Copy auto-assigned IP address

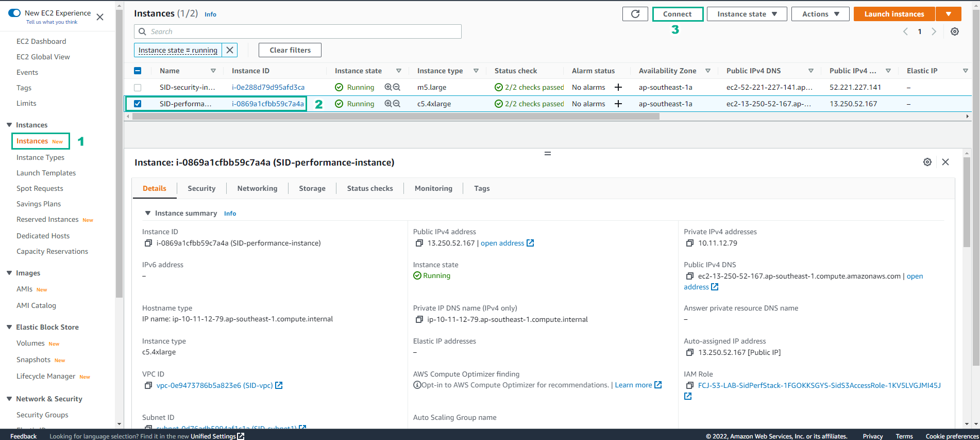click(x=690, y=352)
